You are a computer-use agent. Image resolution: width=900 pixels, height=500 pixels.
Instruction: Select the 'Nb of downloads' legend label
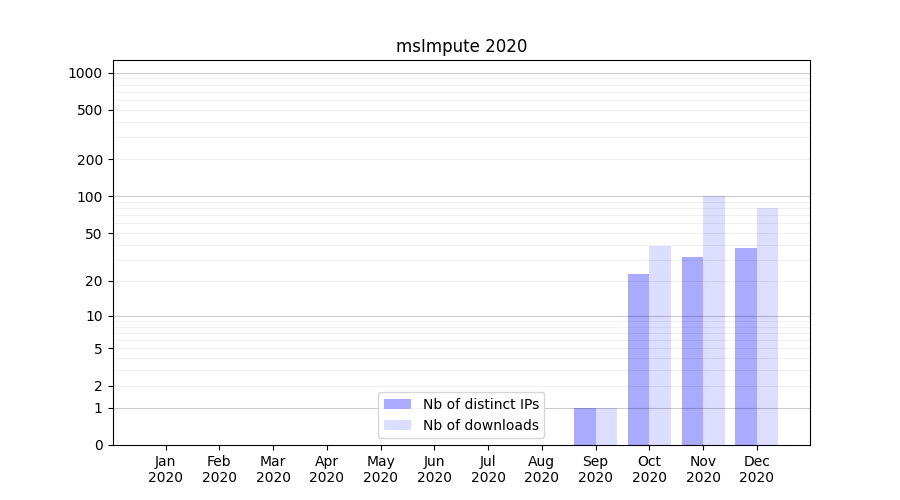coord(481,425)
